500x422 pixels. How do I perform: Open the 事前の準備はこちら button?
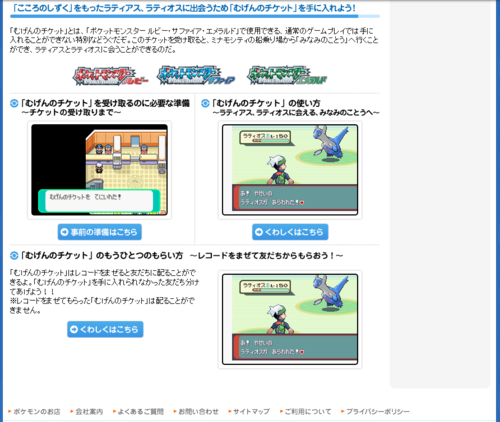coord(100,232)
